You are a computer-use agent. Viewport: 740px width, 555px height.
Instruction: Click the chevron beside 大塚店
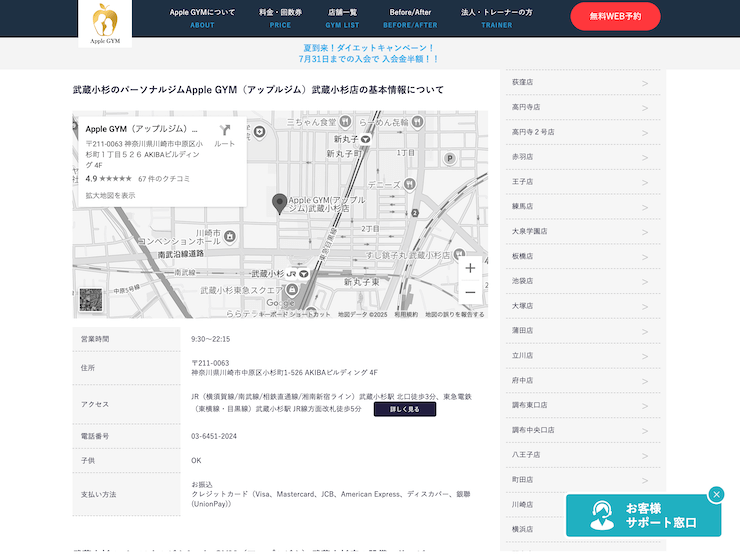pyautogui.click(x=645, y=307)
